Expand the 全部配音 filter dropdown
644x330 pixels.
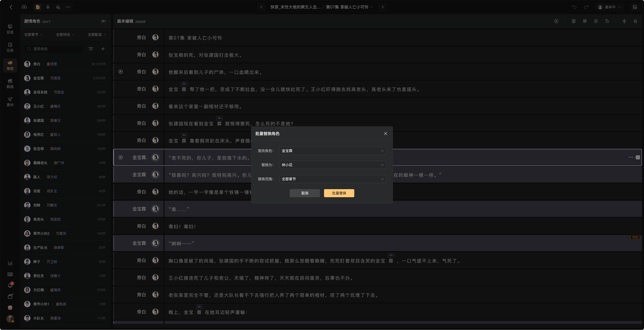(97, 35)
